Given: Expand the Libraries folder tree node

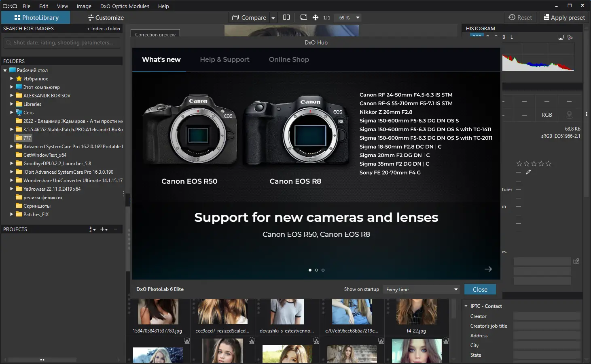Looking at the screenshot, I should tap(12, 104).
